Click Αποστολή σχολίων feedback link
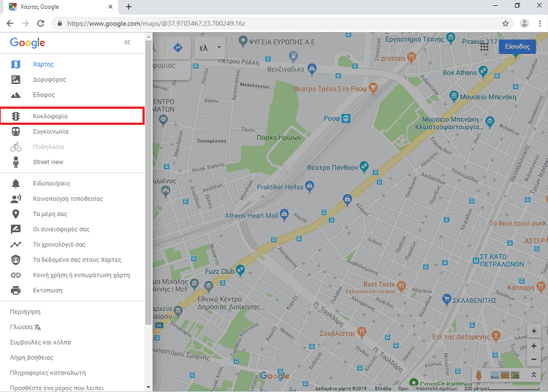 436,388
